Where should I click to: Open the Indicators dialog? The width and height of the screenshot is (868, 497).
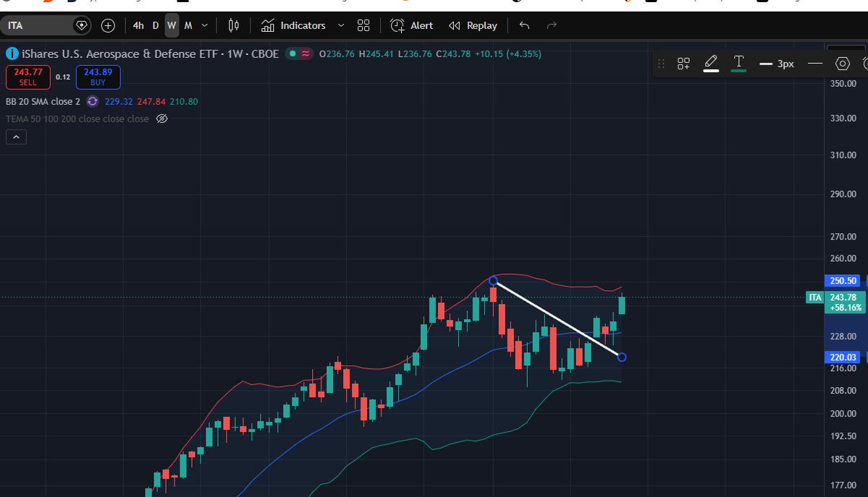pos(293,25)
